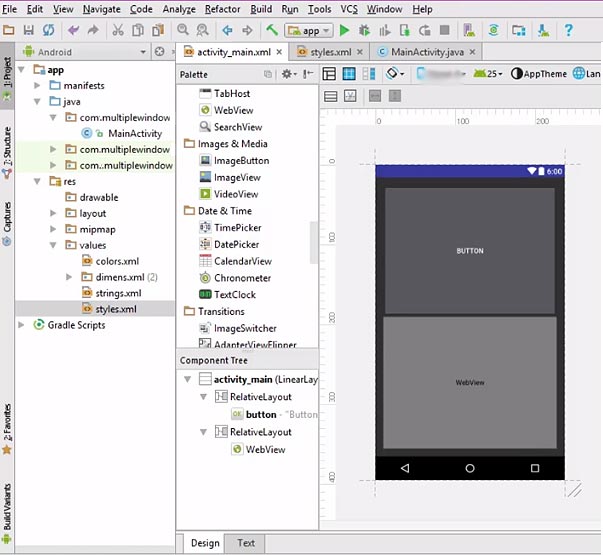This screenshot has width=603, height=555.
Task: Click the Sync Gradle icon
Action: pyautogui.click(x=494, y=30)
